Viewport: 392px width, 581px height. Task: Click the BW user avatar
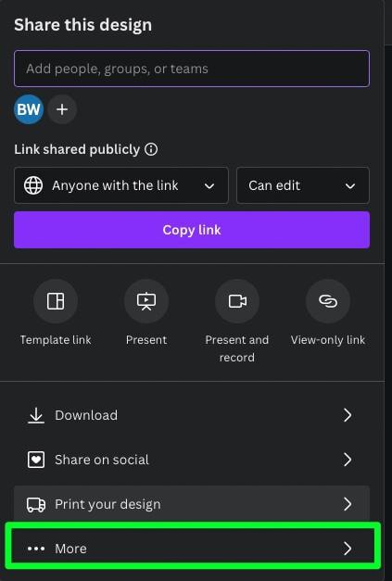coord(29,109)
